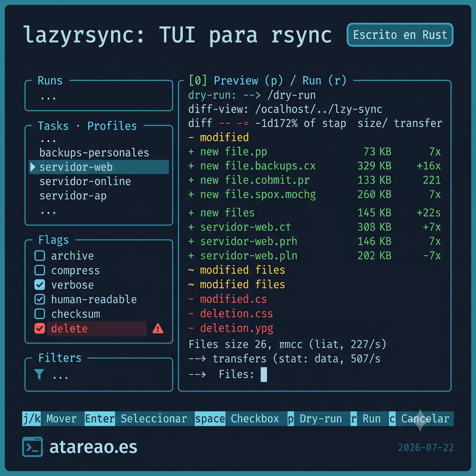Click the p Dry-run shortcut
Viewport: 476px width, 476px height.
click(315, 419)
